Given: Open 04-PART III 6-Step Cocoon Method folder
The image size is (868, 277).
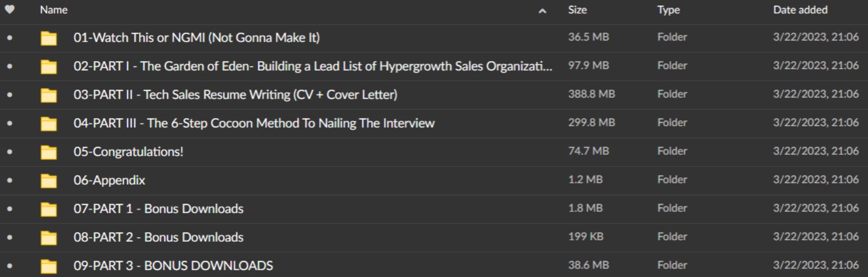Looking at the screenshot, I should coord(254,123).
